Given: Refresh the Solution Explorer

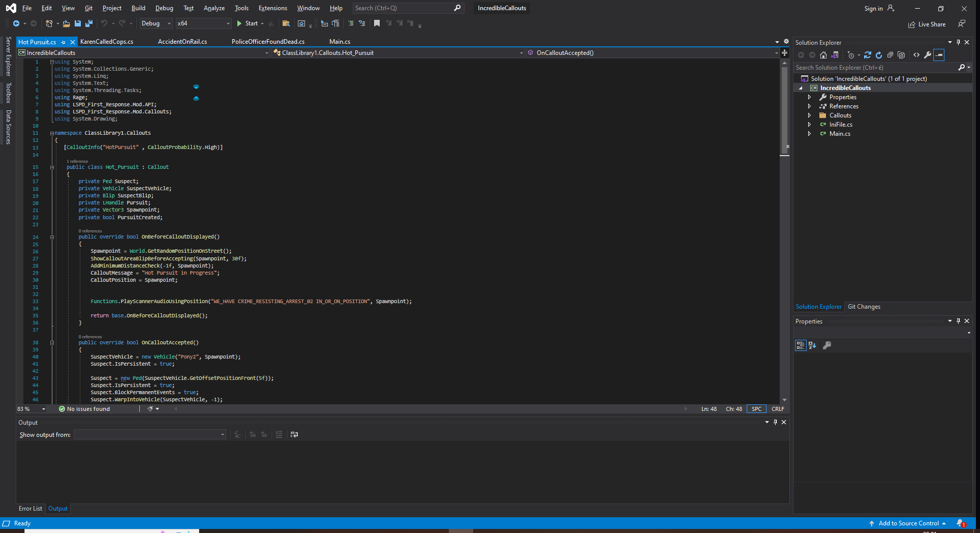Looking at the screenshot, I should click(x=879, y=55).
